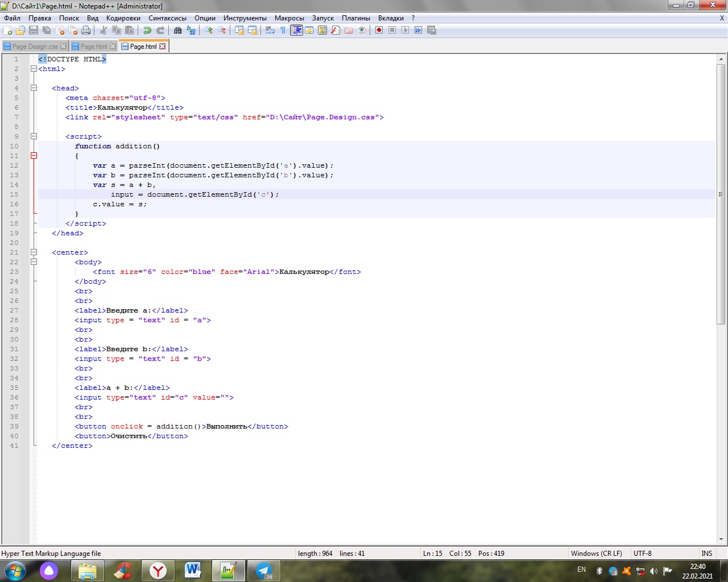
Task: Open the Запуск menu
Action: coord(323,18)
